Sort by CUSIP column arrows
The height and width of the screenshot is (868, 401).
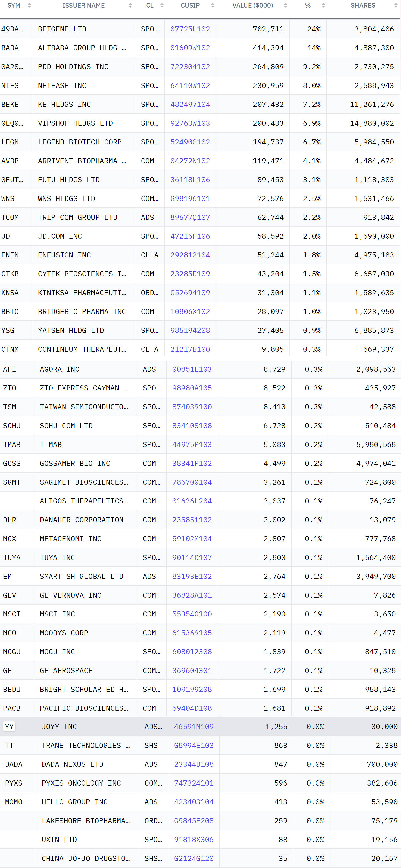pos(213,5)
